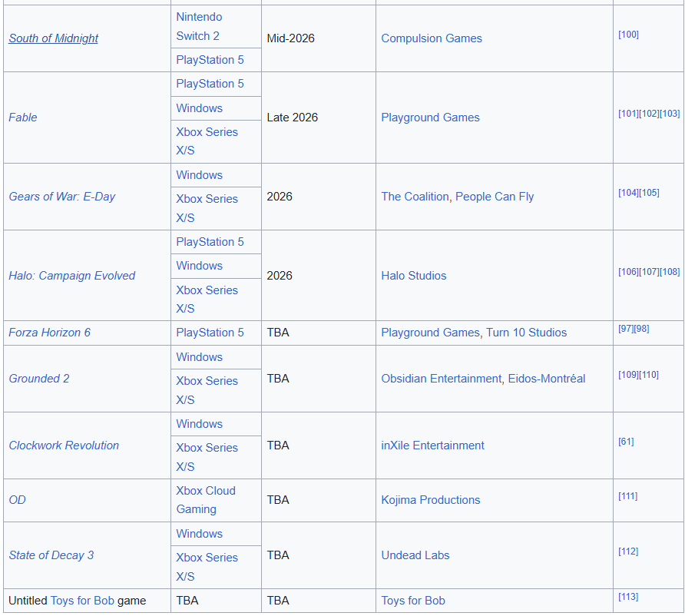Open Turn 10 Studios link
Viewport: 685px width, 616px height.
pyautogui.click(x=526, y=333)
